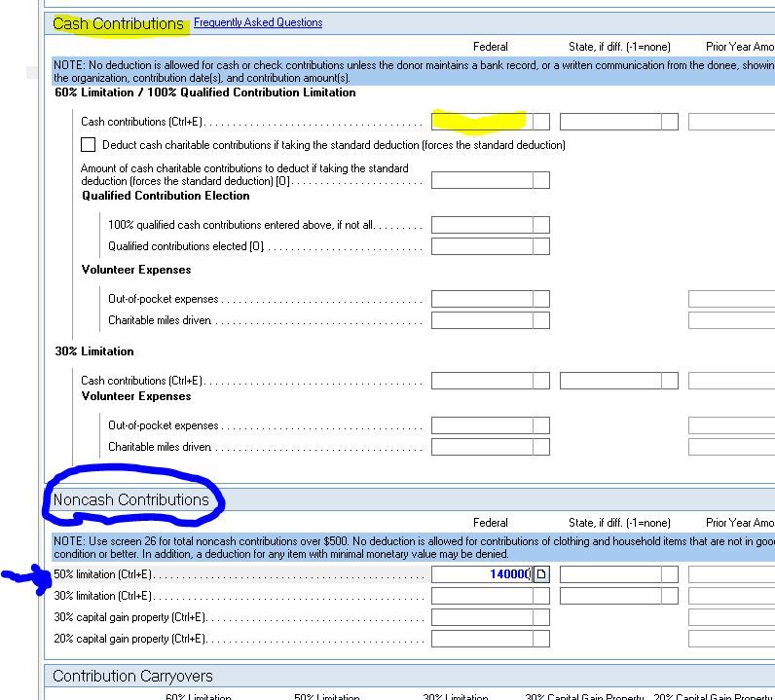
Task: Click detail box beside noncash 30% limitation federal field
Action: click(x=541, y=596)
